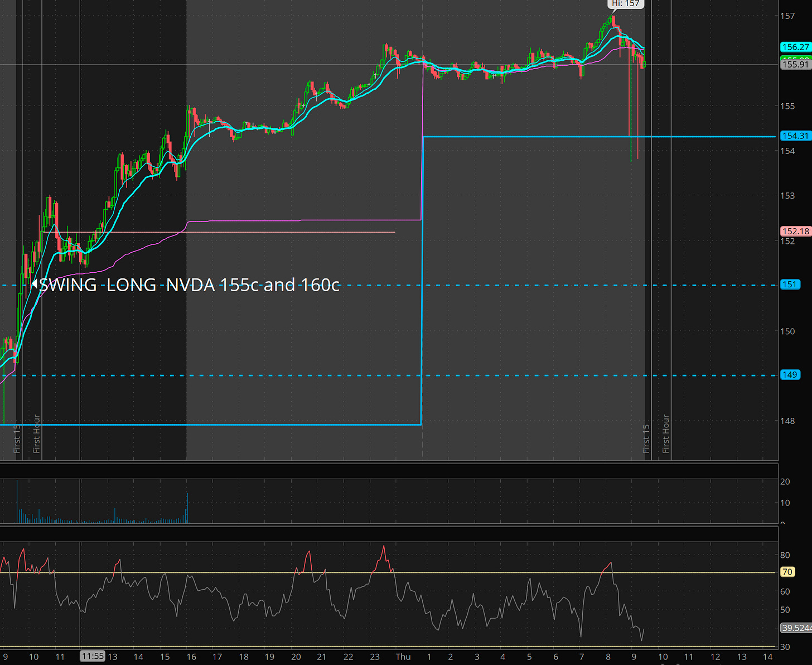Viewport: 812px width, 665px height.
Task: Click the 153 price axis label
Action: pos(787,196)
